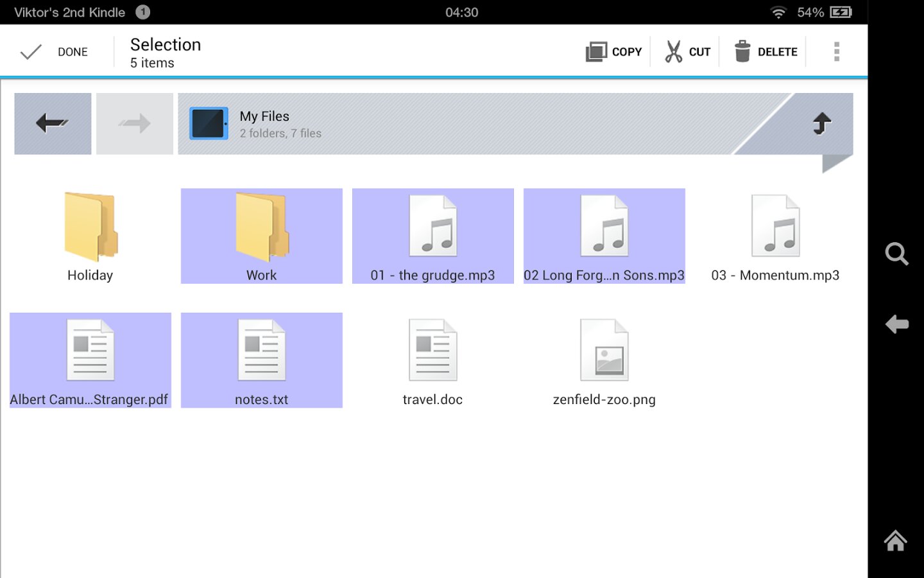Deselect the Work folder
Image resolution: width=924 pixels, height=578 pixels.
tap(262, 236)
